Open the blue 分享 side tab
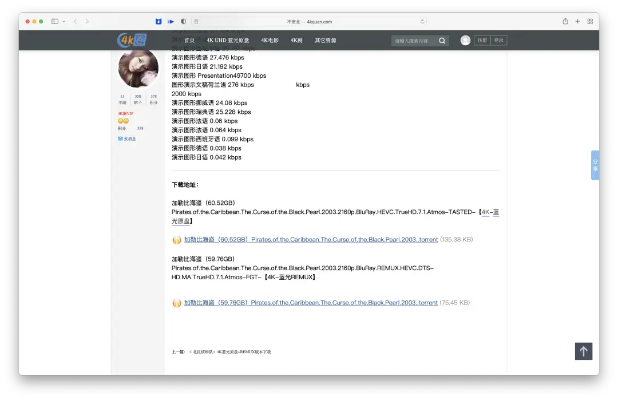The image size is (618, 400). [x=595, y=165]
